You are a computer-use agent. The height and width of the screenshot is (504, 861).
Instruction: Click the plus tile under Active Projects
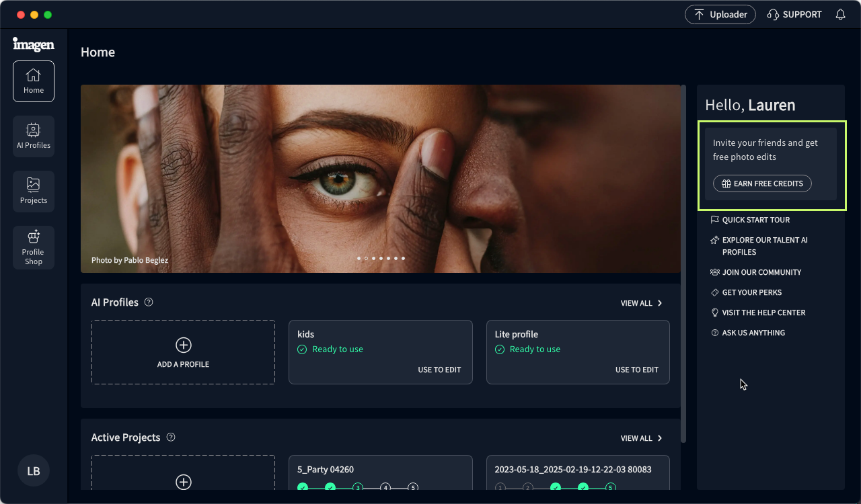[x=183, y=472]
